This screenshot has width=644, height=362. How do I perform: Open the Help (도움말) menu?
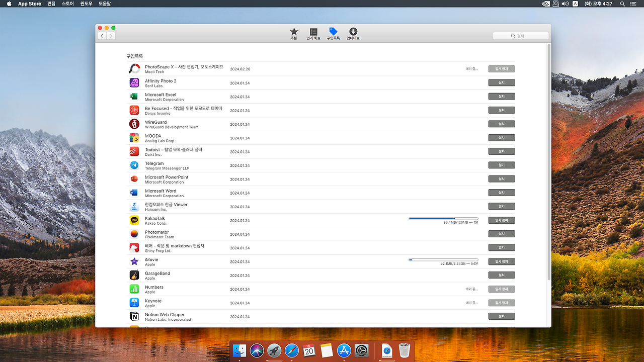(105, 4)
